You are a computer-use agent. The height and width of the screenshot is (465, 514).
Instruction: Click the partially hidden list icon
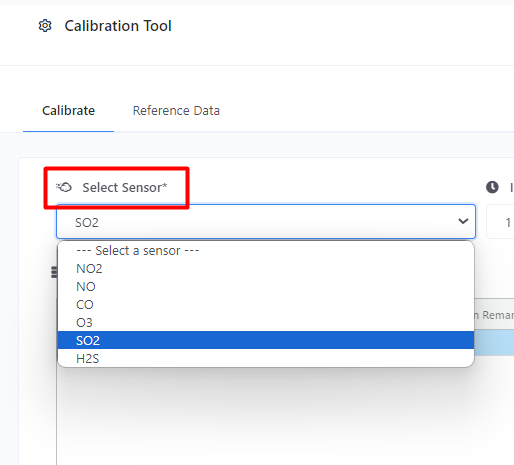click(54, 272)
